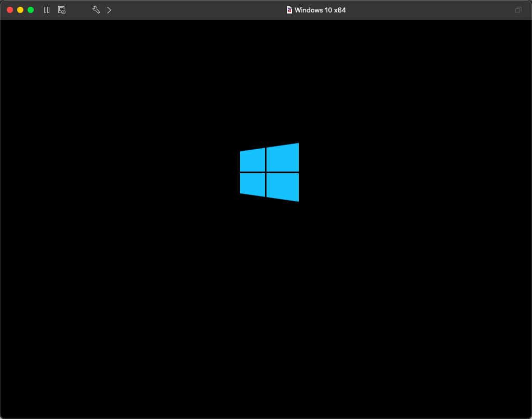Enter Unity/single window mode icon
The width and height of the screenshot is (532, 419).
click(x=518, y=10)
